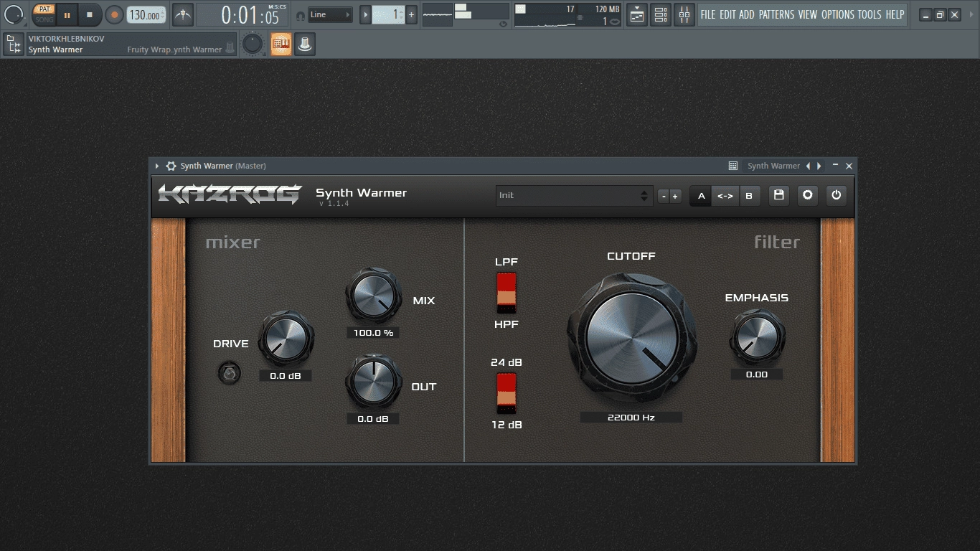Viewport: 980px width, 551px height.
Task: Open plugin window menu arrow in title bar
Action: (x=157, y=166)
